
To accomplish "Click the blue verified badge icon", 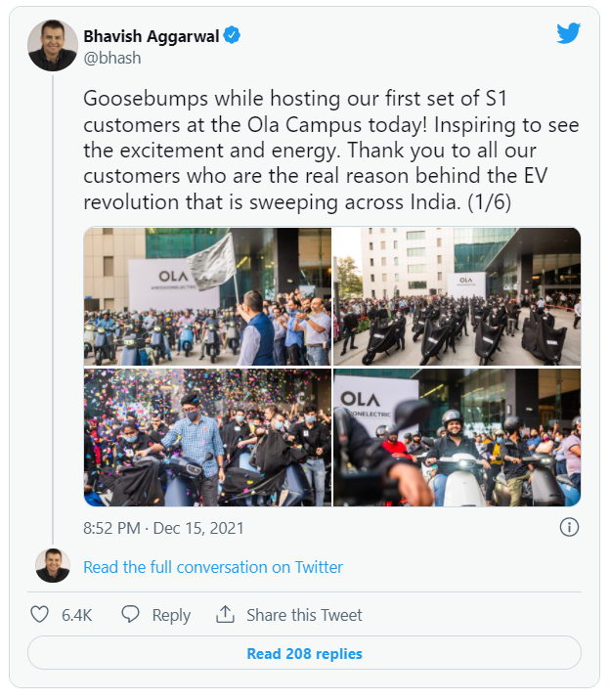I will pyautogui.click(x=233, y=36).
